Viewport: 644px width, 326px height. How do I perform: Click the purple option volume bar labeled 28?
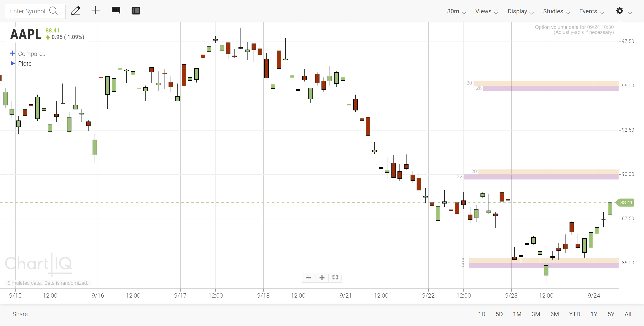pos(551,88)
